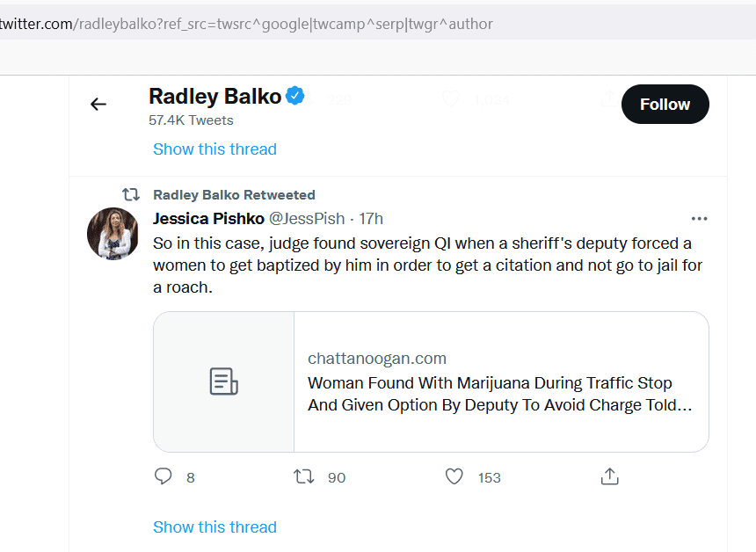Show this thread below the link card

pyautogui.click(x=214, y=527)
